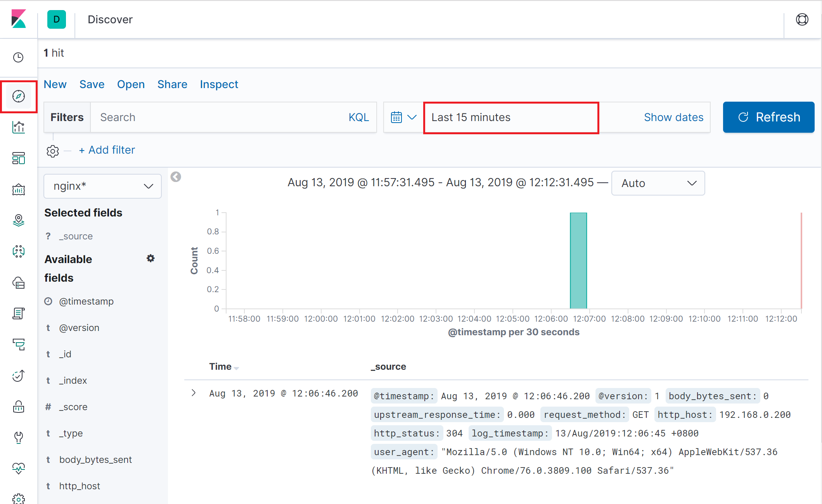The width and height of the screenshot is (822, 504).
Task: Open Infrastructure icon in sidebar
Action: 19,282
